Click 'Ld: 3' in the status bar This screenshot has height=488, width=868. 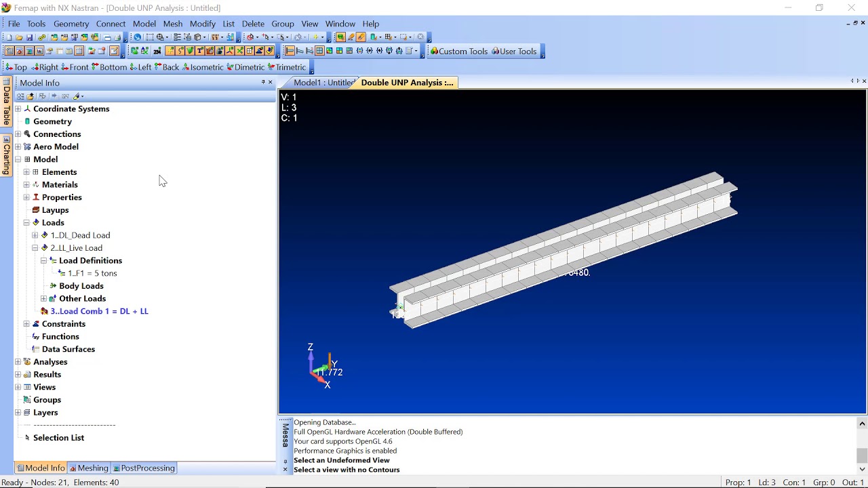pyautogui.click(x=767, y=483)
